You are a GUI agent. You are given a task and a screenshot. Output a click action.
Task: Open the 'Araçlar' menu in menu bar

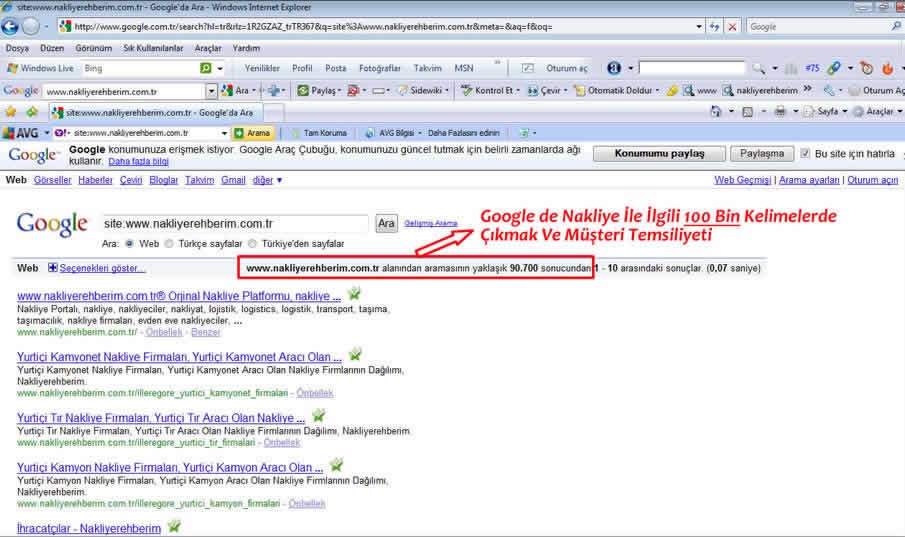pyautogui.click(x=208, y=47)
